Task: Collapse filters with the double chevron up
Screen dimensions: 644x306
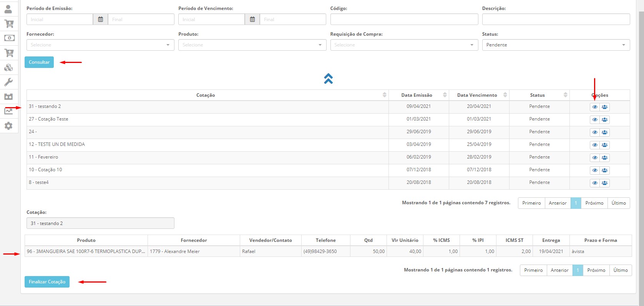Action: click(x=328, y=79)
